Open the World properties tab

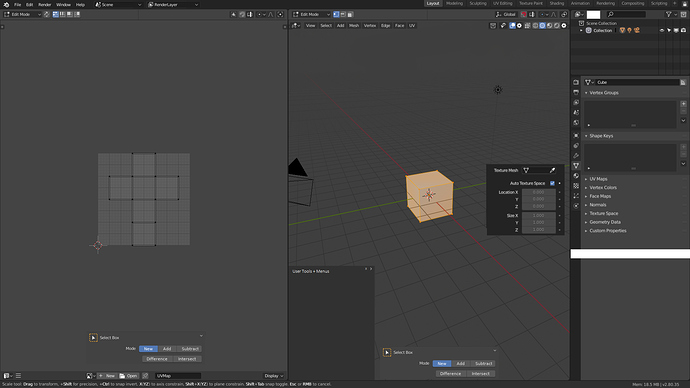pos(576,123)
